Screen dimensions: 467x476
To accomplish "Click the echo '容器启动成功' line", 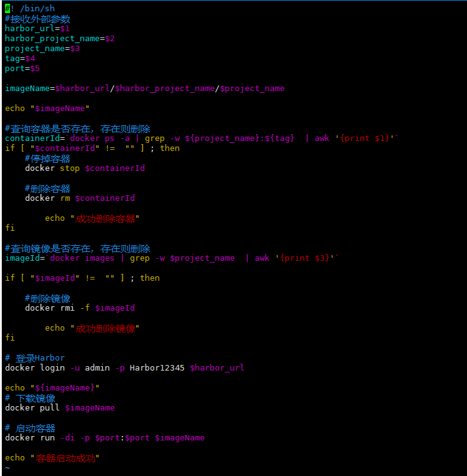I will [52, 458].
